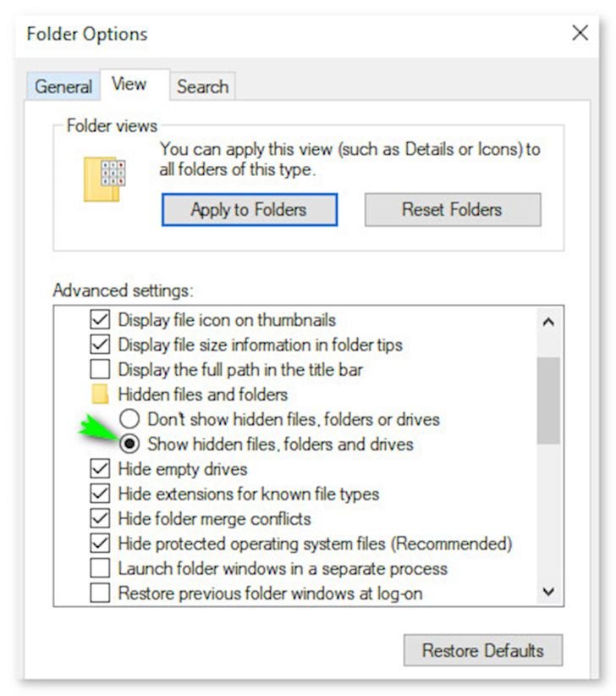Click the scroll down arrow in Advanced settings
This screenshot has width=616, height=696.
tap(548, 592)
